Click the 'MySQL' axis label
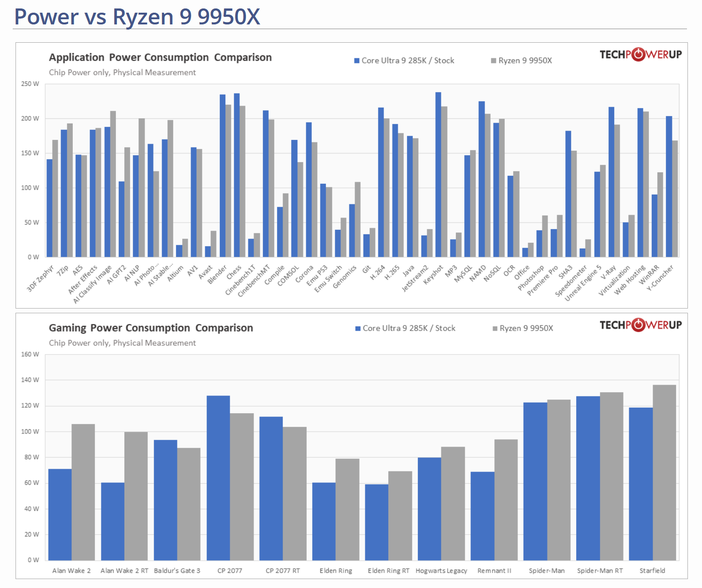 (463, 274)
